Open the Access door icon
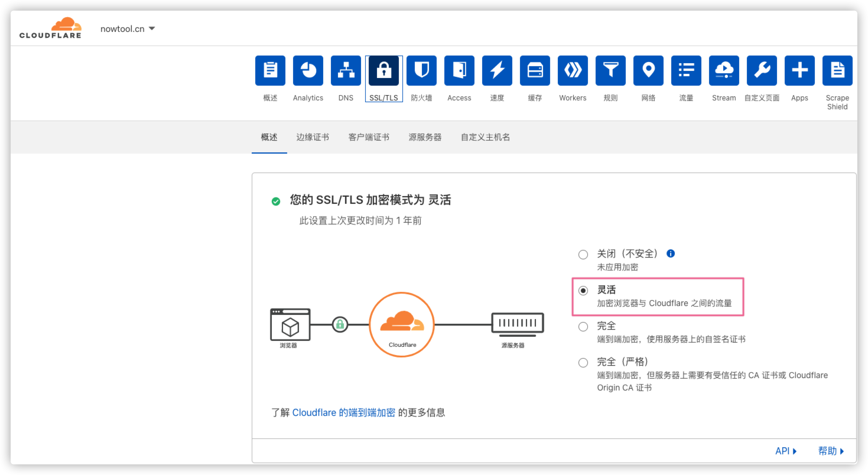This screenshot has height=475, width=868. [x=459, y=70]
